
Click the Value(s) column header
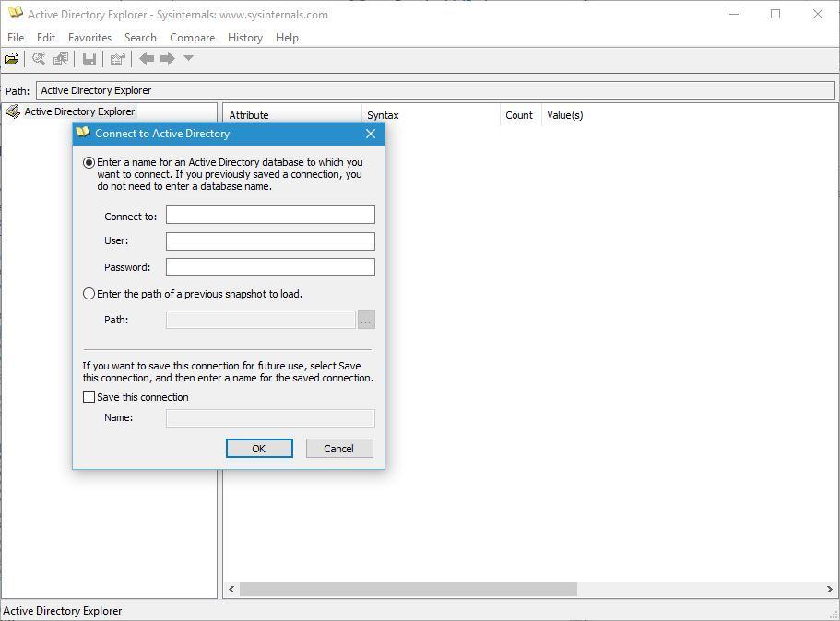point(564,115)
